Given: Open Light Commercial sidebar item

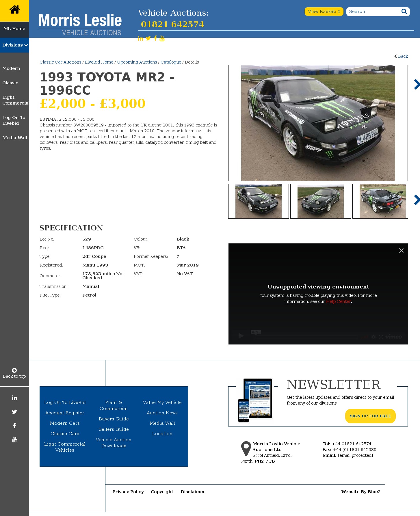Looking at the screenshot, I should pyautogui.click(x=16, y=100).
